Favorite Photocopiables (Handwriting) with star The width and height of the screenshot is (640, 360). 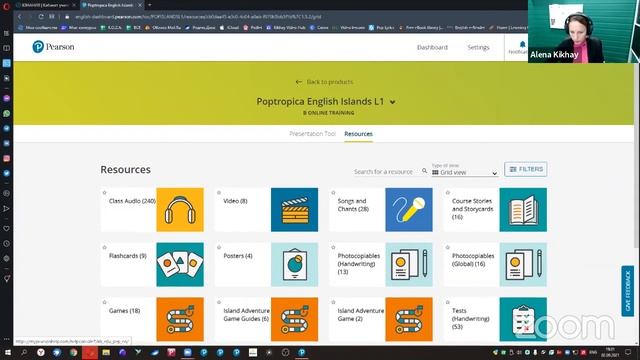(x=333, y=247)
